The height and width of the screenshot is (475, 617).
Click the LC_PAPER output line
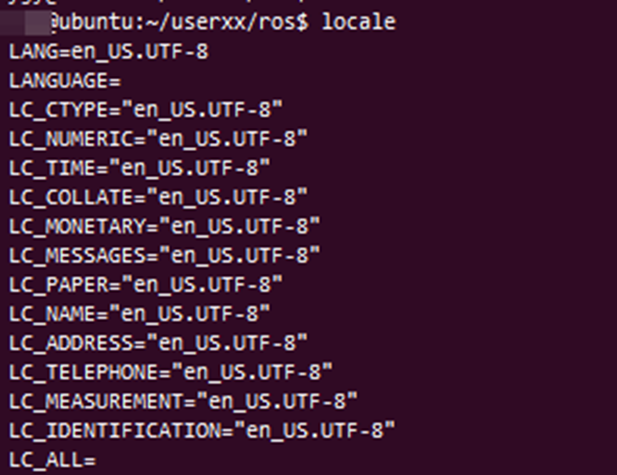click(146, 285)
